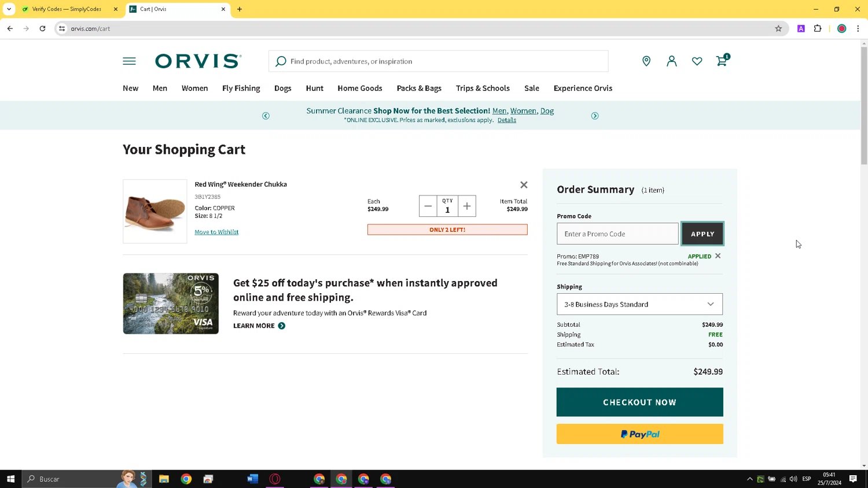Open browser extensions puzzle icon
The height and width of the screenshot is (488, 868).
[818, 28]
